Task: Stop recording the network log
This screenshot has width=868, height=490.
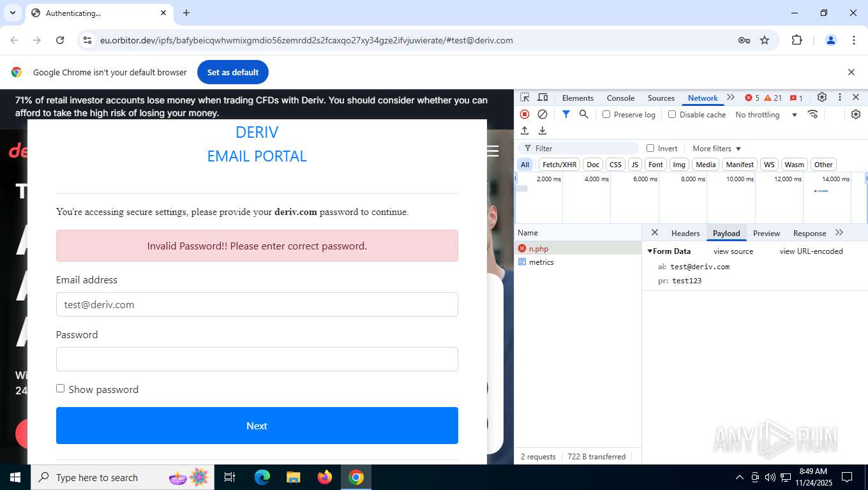Action: coord(525,114)
